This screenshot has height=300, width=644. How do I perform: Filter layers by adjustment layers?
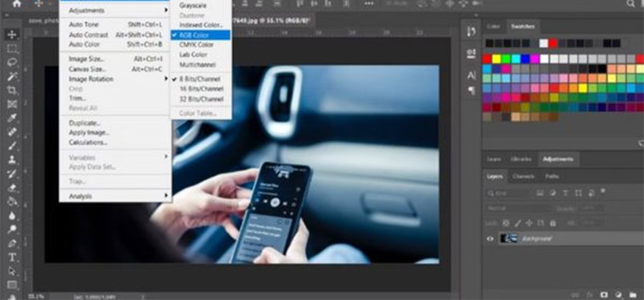(553, 193)
